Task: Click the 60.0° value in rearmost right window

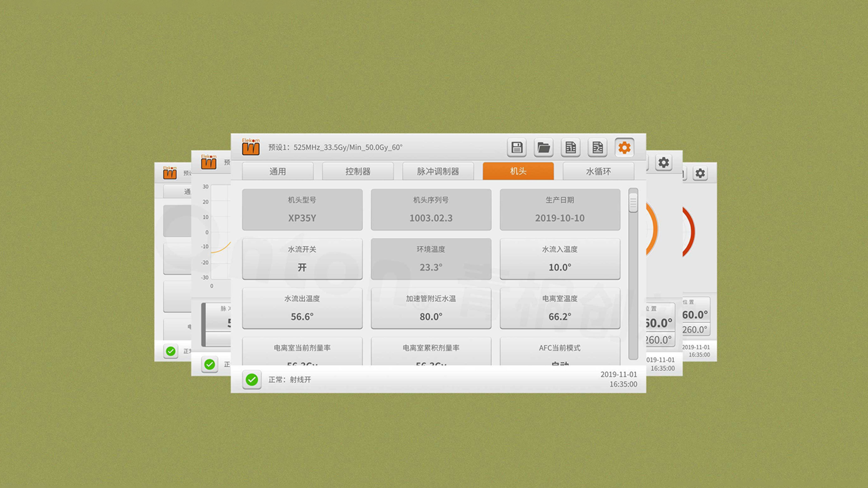Action: [695, 315]
